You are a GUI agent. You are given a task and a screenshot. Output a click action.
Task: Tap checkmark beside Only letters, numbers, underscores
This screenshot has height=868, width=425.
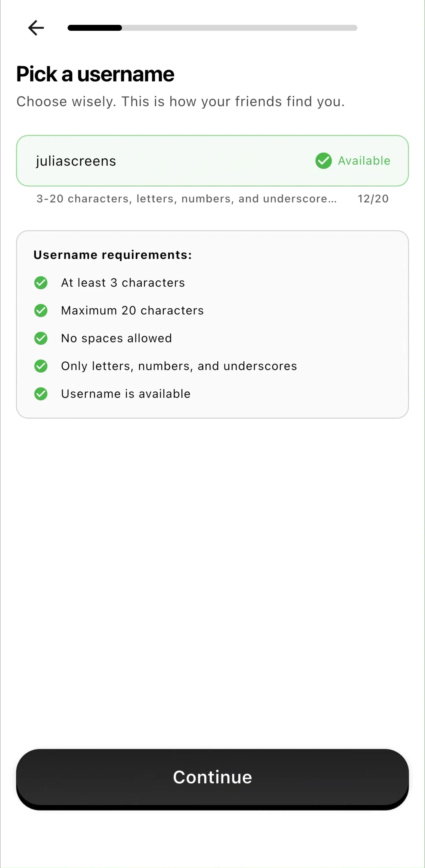click(41, 366)
